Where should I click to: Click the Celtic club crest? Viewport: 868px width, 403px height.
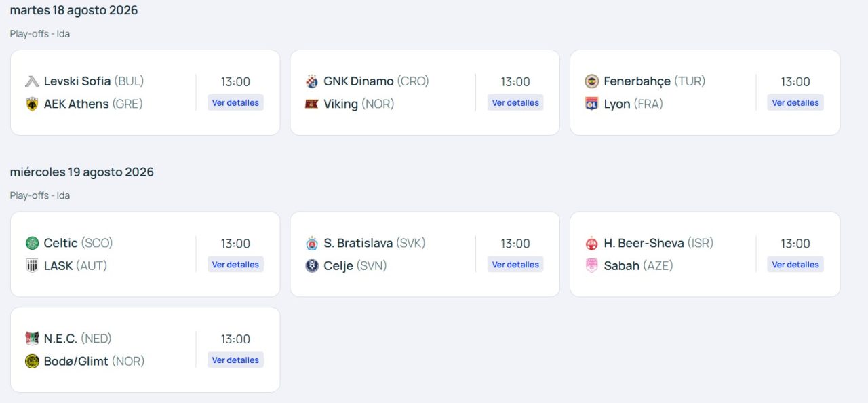point(32,243)
